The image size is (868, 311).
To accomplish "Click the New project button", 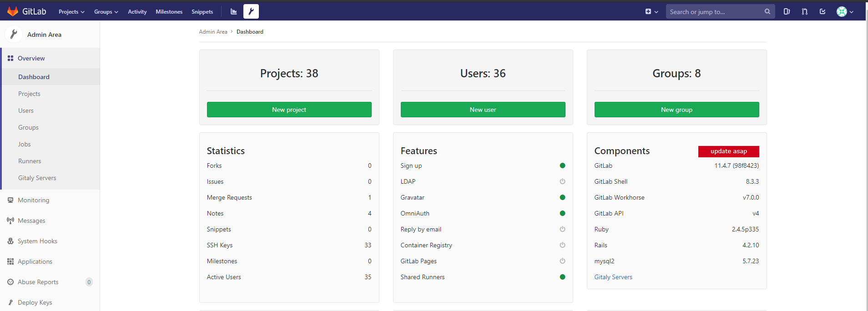I will [289, 110].
